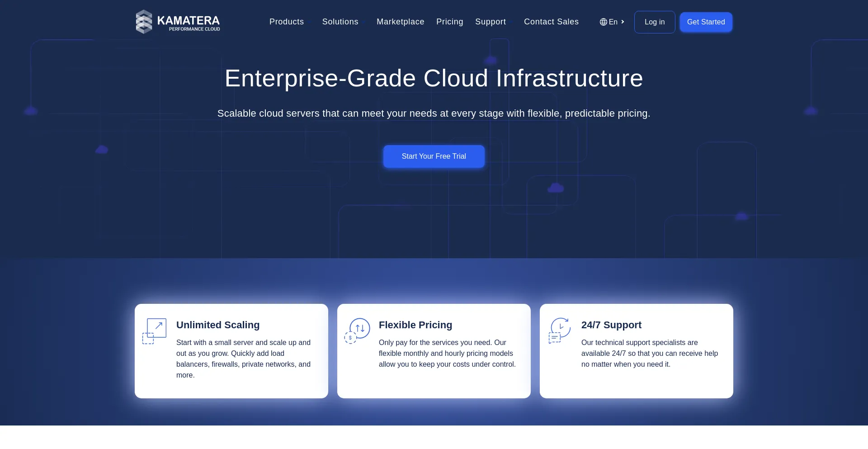Click the Enterprise-Grade Cloud Infrastructure headline

pyautogui.click(x=434, y=78)
